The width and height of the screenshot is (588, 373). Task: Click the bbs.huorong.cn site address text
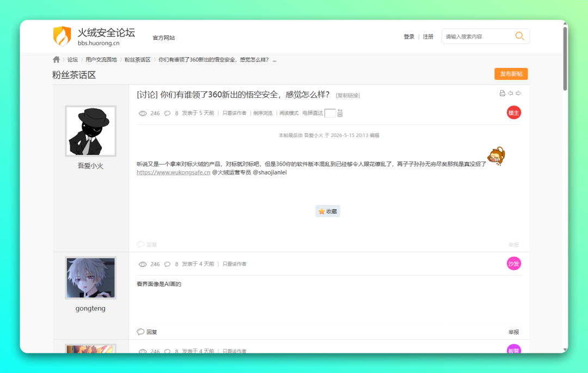tap(99, 43)
